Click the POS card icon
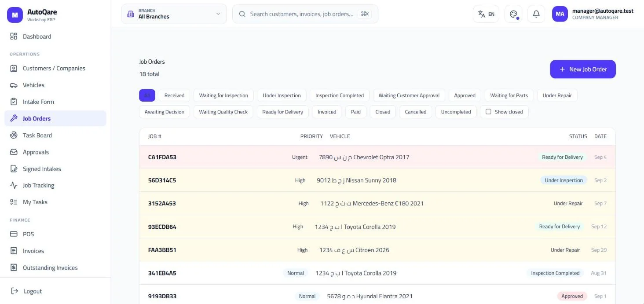Viewport: 644px width, 304px height. [x=14, y=234]
